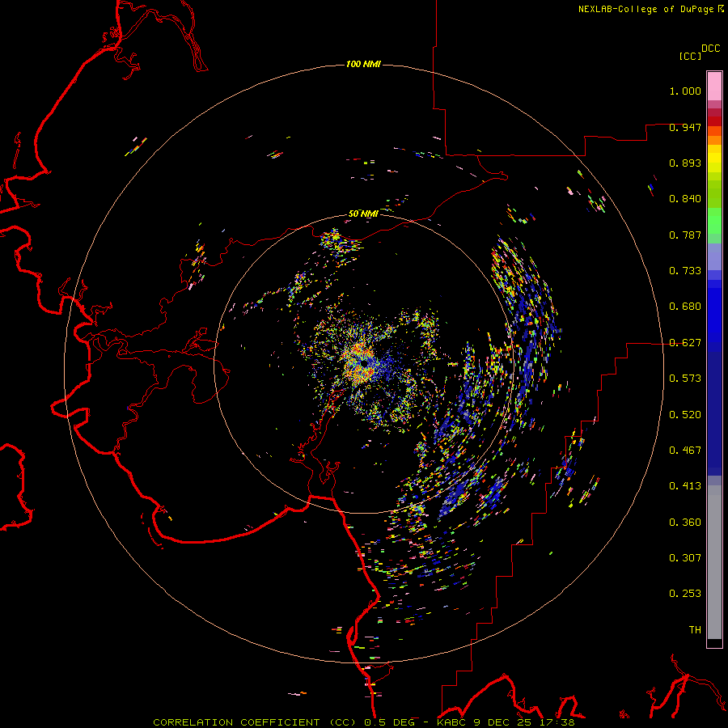This screenshot has height=728, width=728.
Task: Select the 0.787 legend value
Action: pyautogui.click(x=685, y=235)
